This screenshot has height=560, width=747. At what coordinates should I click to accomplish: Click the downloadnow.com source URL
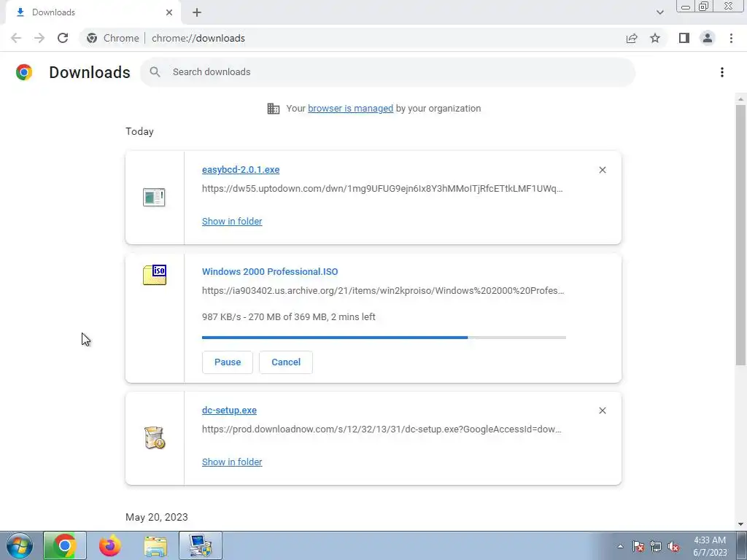tap(382, 429)
